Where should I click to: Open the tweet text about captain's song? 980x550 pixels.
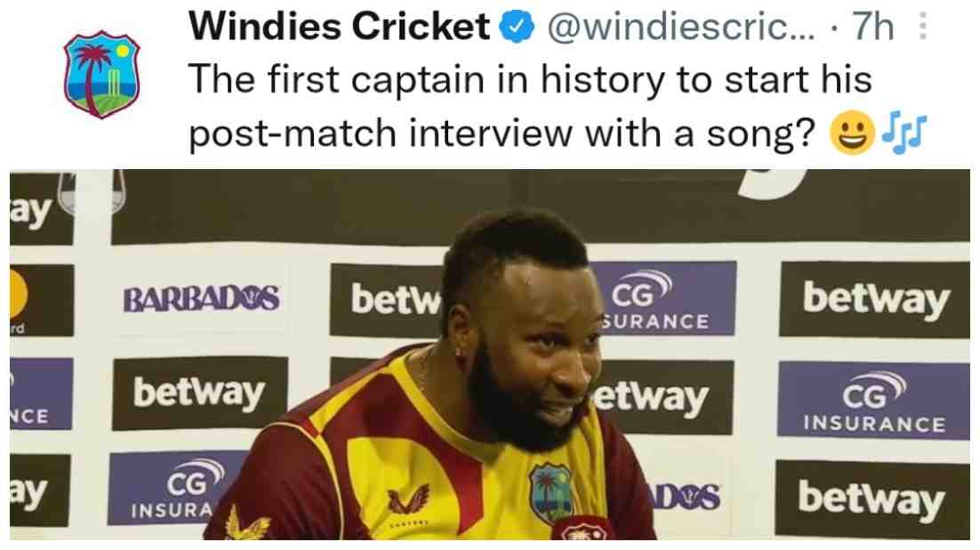click(530, 107)
